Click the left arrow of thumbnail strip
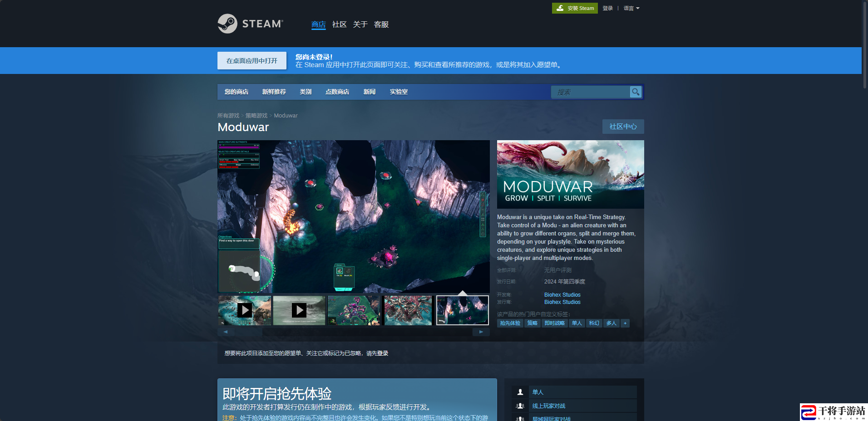 [x=226, y=332]
